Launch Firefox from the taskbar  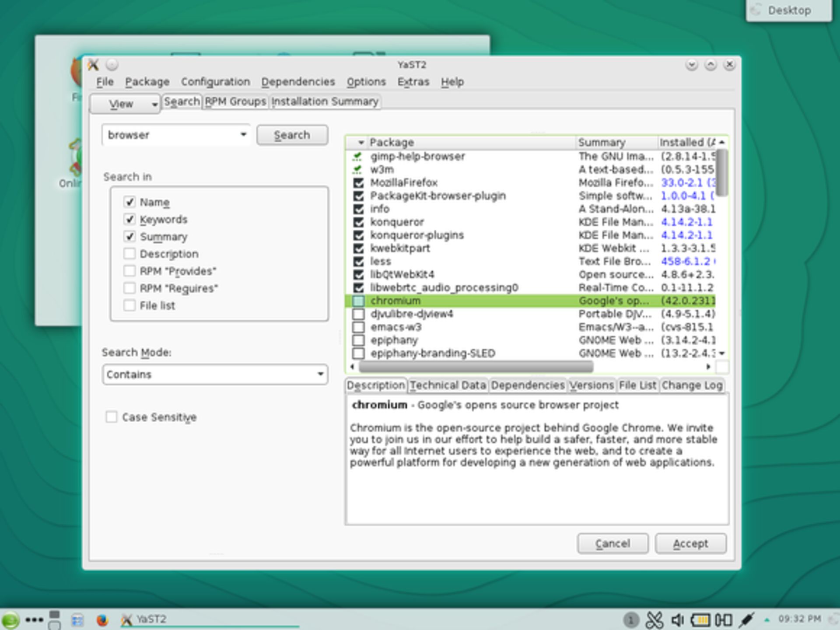click(102, 620)
